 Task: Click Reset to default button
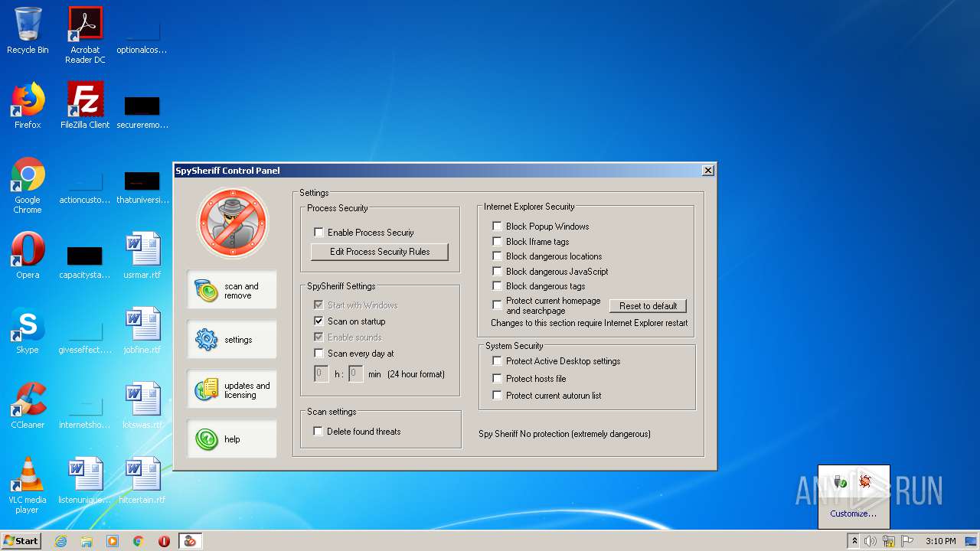click(x=648, y=306)
